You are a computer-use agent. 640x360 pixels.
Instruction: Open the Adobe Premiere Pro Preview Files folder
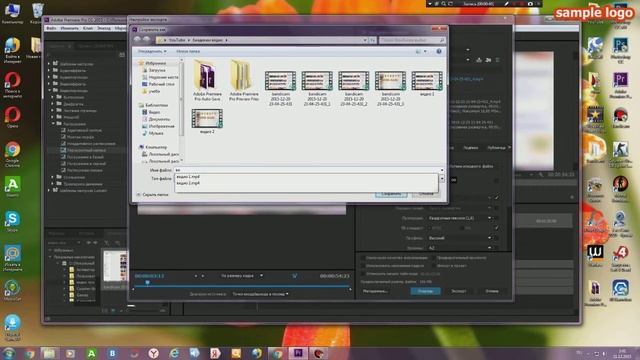pyautogui.click(x=244, y=80)
